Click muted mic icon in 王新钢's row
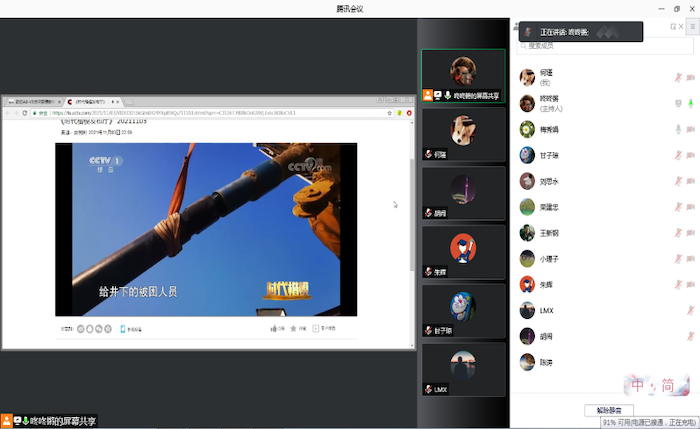Viewport: 700px width, 429px height. point(678,233)
